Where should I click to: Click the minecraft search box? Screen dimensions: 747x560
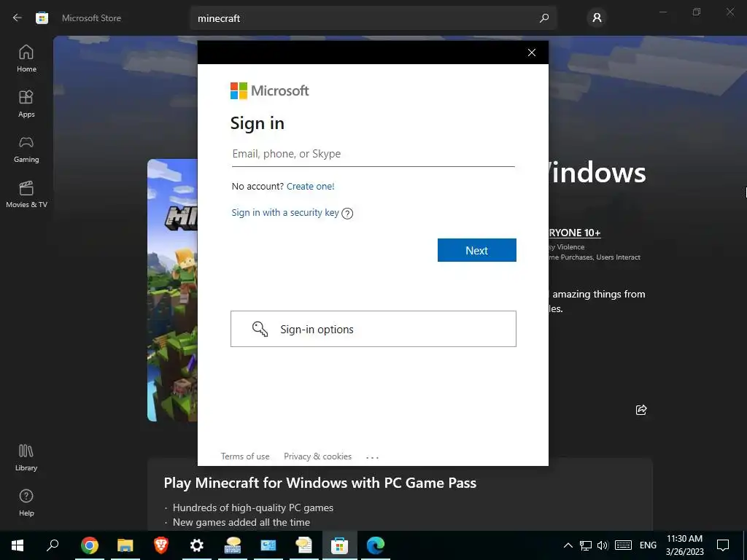373,18
